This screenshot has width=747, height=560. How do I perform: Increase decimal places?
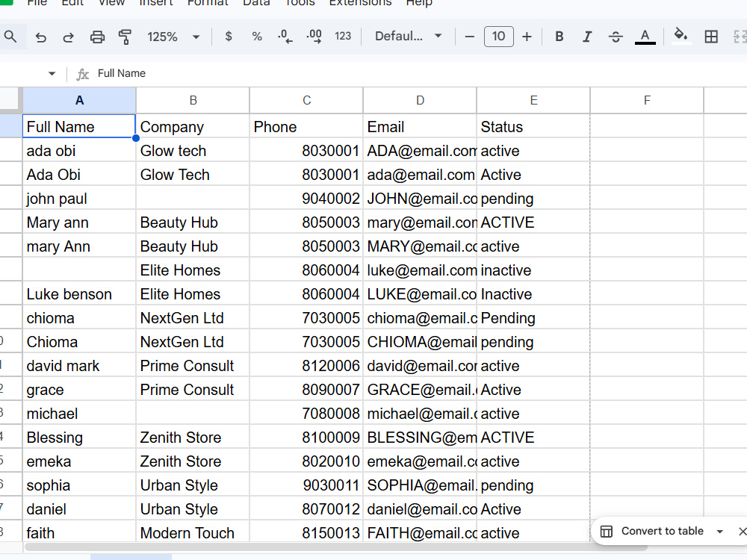(314, 36)
